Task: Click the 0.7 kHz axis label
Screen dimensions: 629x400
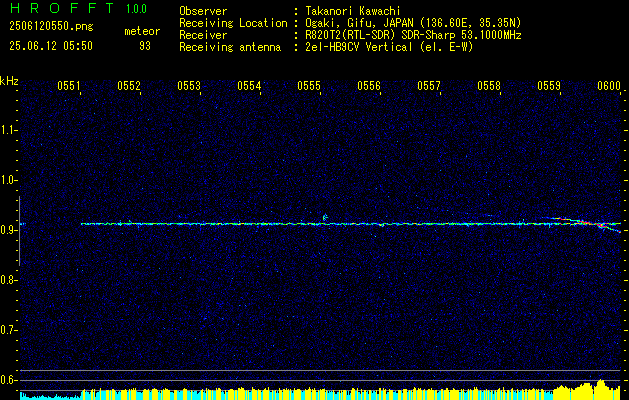Action: click(7, 330)
